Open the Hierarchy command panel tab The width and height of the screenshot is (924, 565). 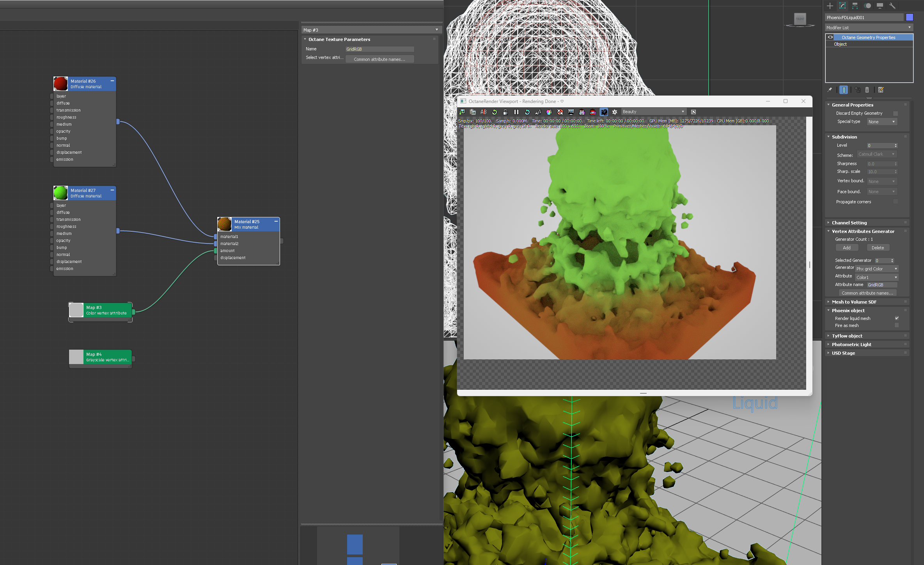point(855,5)
